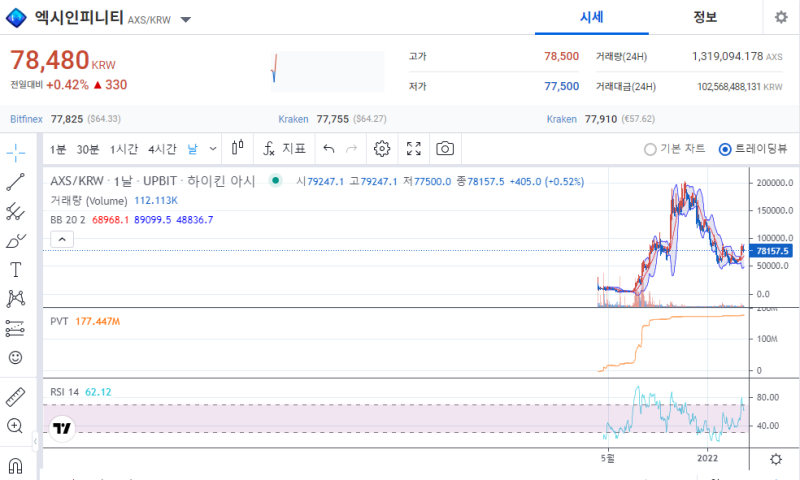Open the price axis settings gear
800x480 pixels.
pyautogui.click(x=776, y=459)
